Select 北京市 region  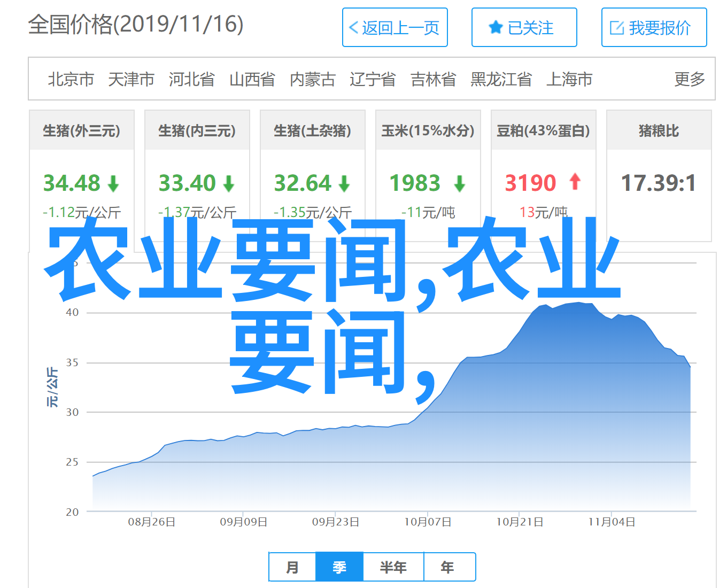(x=71, y=79)
